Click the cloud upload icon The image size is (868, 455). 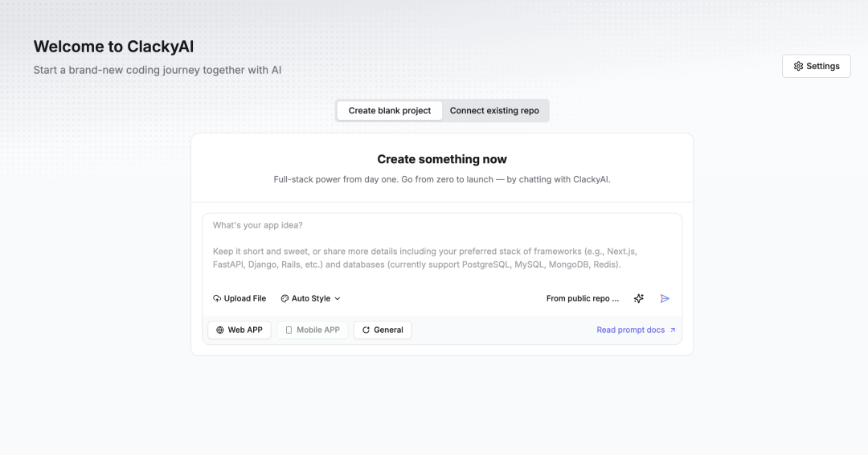217,298
